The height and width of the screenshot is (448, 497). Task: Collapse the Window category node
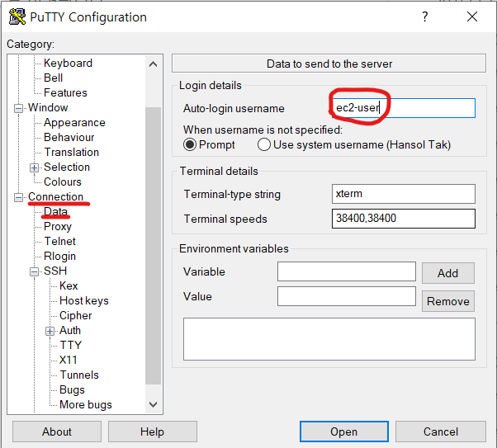click(x=19, y=108)
